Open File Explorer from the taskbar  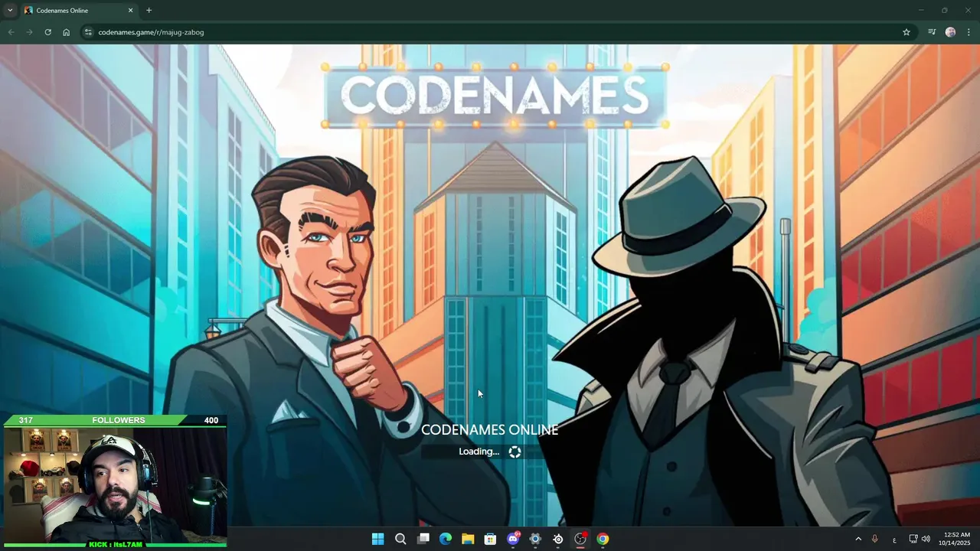(468, 539)
